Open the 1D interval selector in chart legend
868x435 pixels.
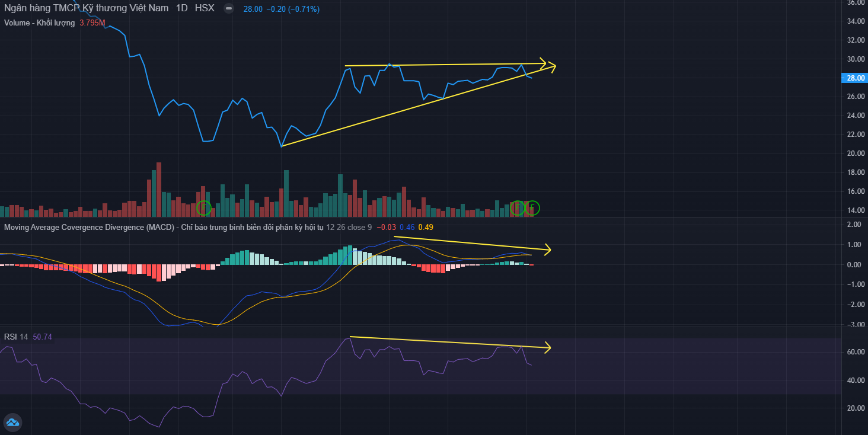click(x=182, y=9)
